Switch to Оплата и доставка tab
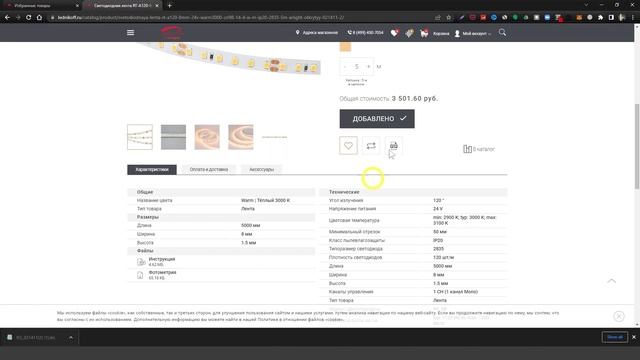This screenshot has width=640, height=360. point(209,169)
